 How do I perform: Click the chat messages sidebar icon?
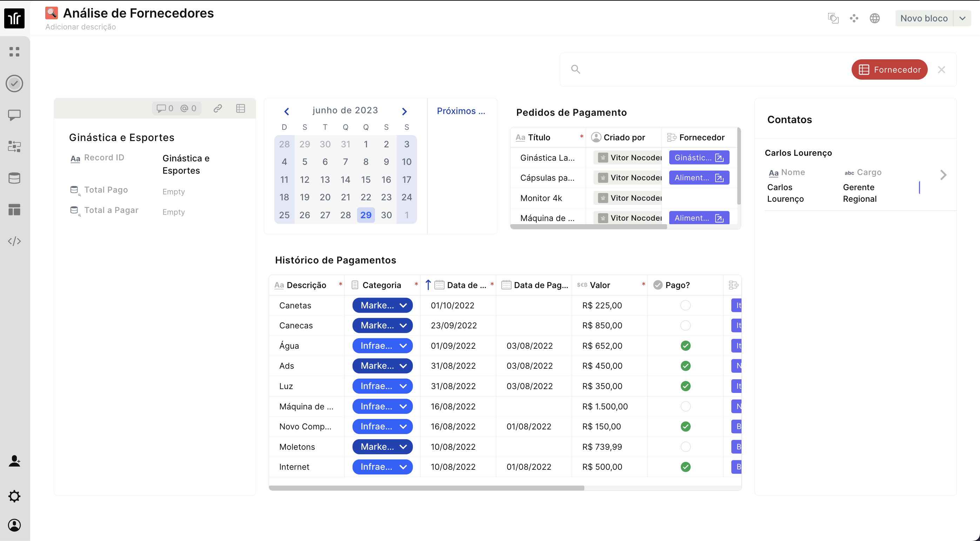pos(14,115)
